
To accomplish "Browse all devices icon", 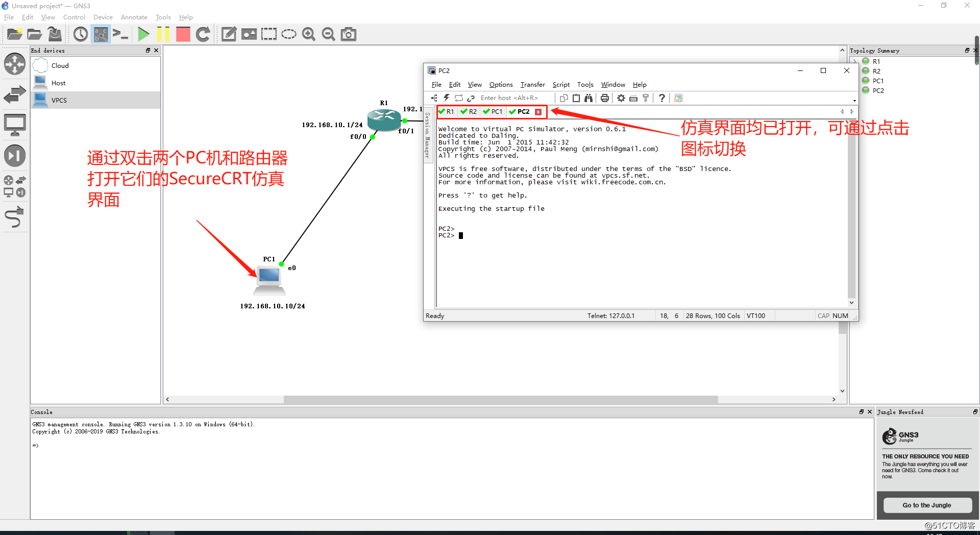I will pyautogui.click(x=15, y=186).
